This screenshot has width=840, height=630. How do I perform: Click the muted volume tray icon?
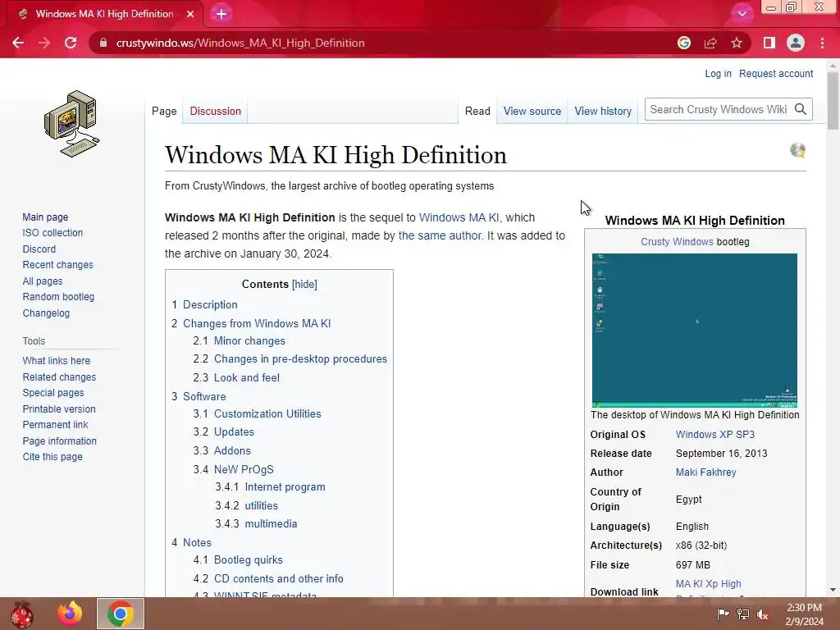tap(763, 614)
